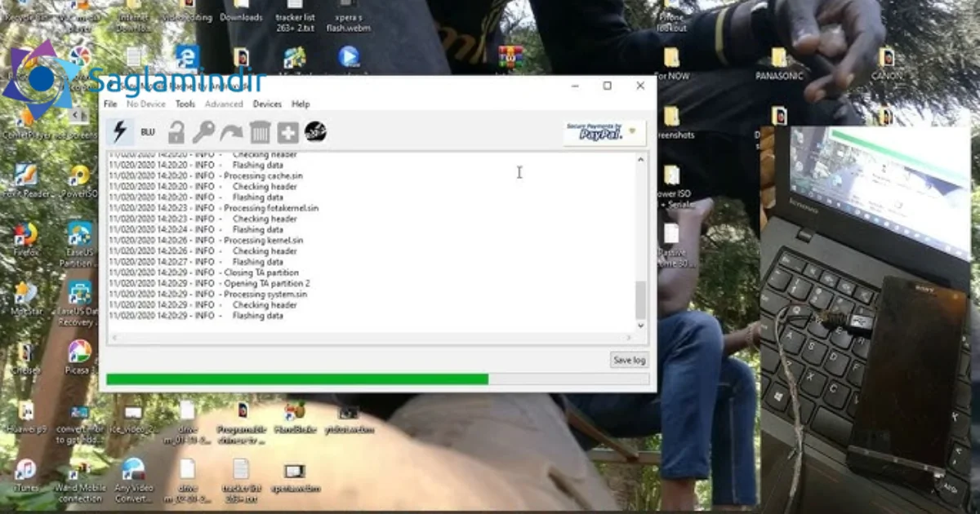The height and width of the screenshot is (514, 980).
Task: Click the 'Opening TA partition 2' log line
Action: (209, 283)
